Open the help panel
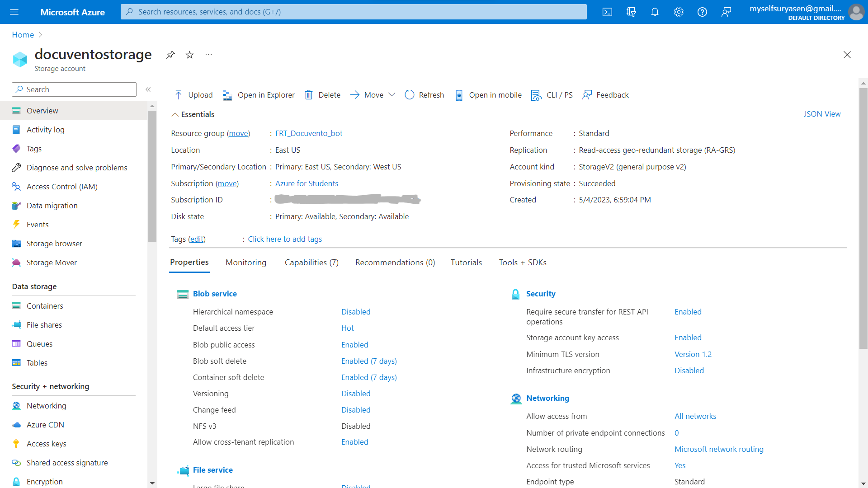 click(702, 12)
